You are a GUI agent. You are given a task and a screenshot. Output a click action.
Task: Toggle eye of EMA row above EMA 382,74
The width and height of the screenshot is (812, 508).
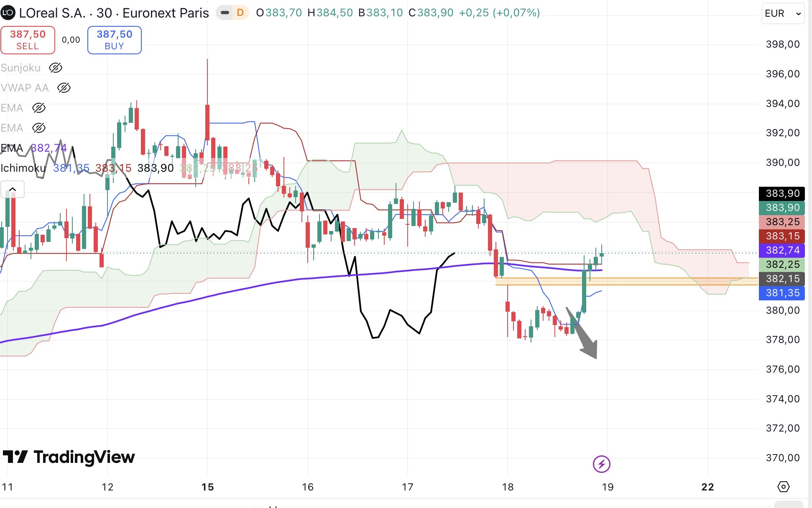click(x=39, y=128)
